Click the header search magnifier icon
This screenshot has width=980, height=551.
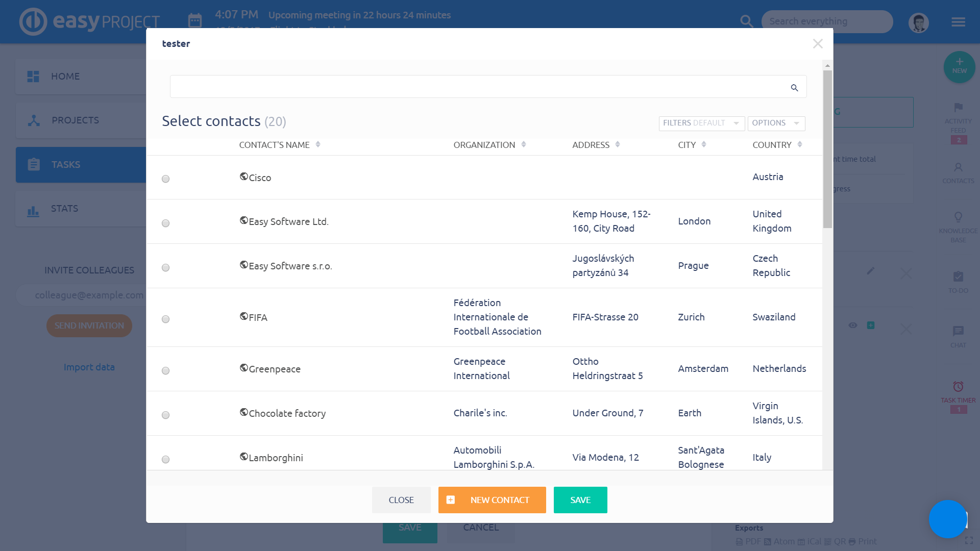(746, 21)
